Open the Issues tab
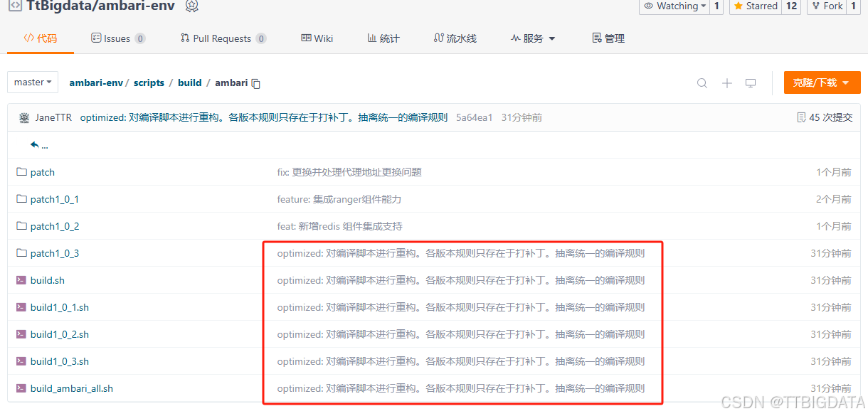This screenshot has width=868, height=416. click(x=118, y=38)
